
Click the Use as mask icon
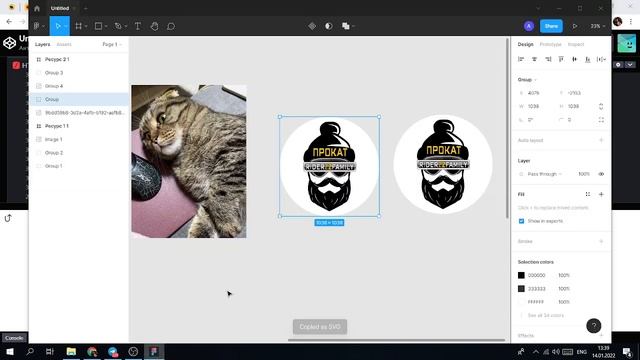[x=329, y=26]
